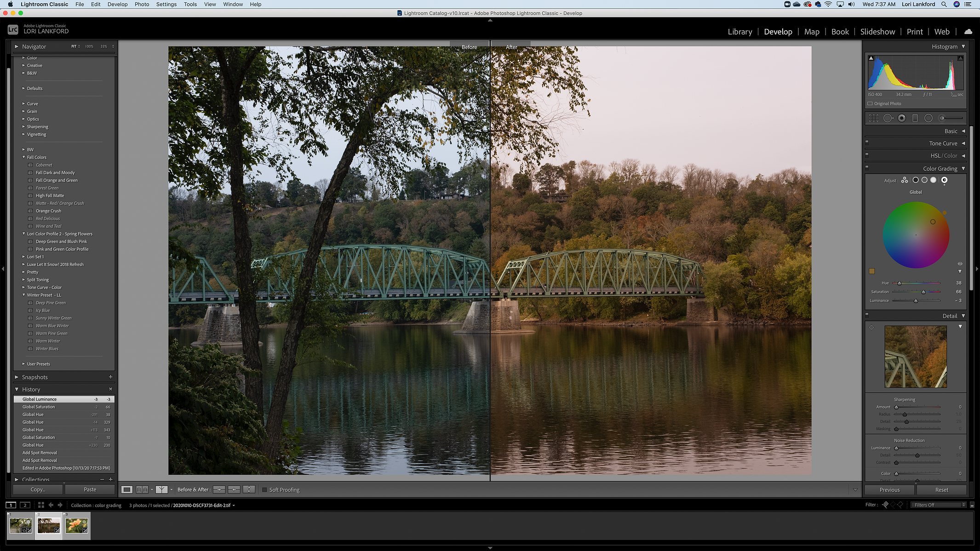Clear History with the X icon
Image resolution: width=980 pixels, height=551 pixels.
click(110, 389)
